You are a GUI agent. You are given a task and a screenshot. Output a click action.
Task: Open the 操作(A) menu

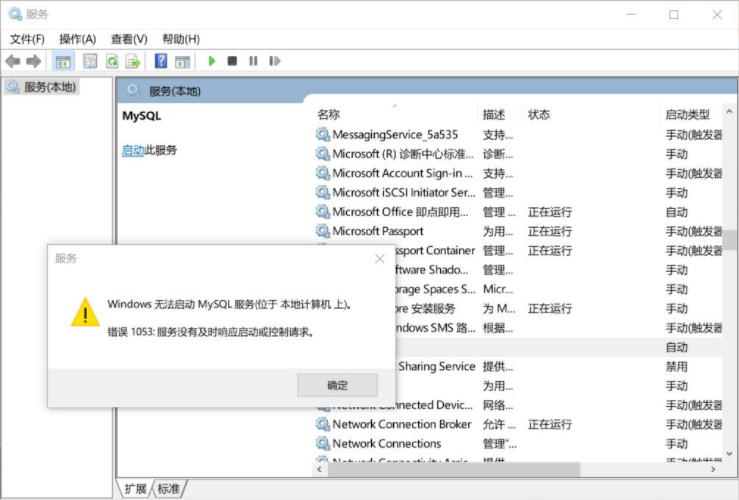pyautogui.click(x=77, y=39)
